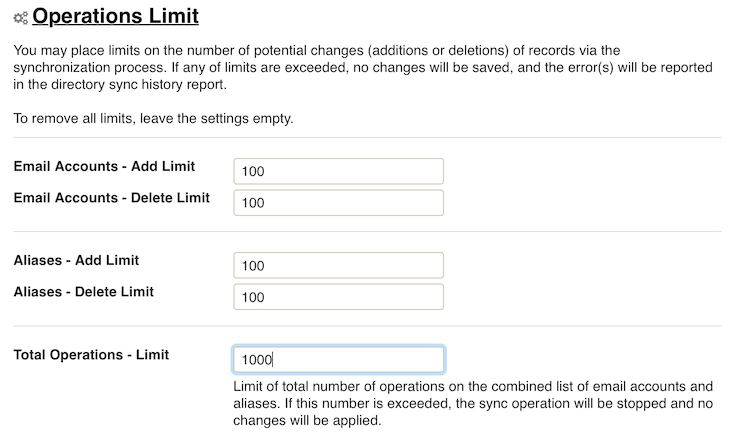Select the Email Accounts Delete Limit field

(338, 203)
